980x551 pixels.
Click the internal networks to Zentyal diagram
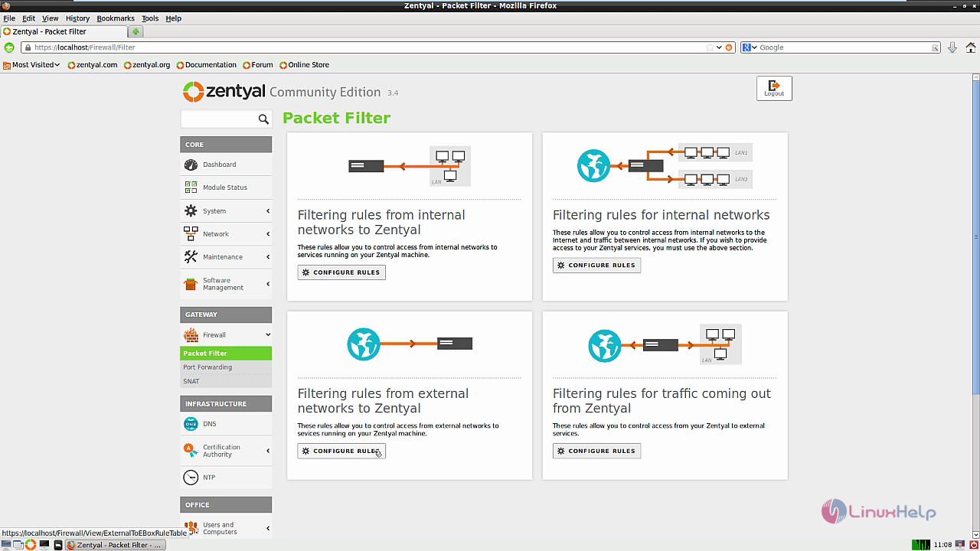coord(410,166)
